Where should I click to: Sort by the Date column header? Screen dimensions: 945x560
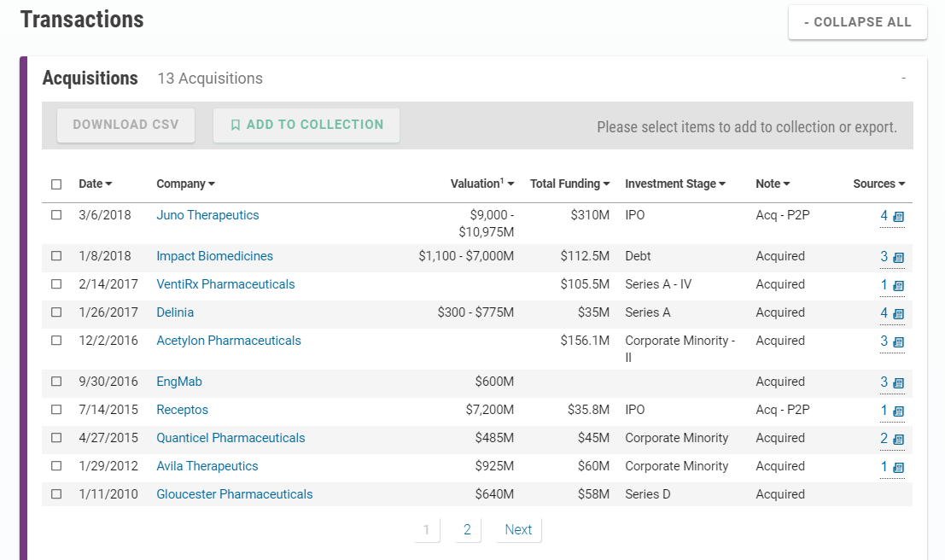95,184
